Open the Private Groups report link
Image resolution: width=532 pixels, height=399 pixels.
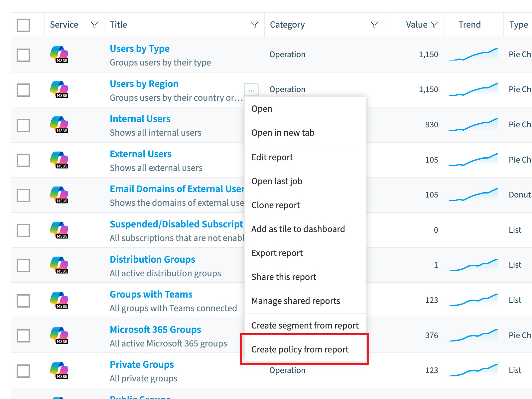[x=142, y=365]
